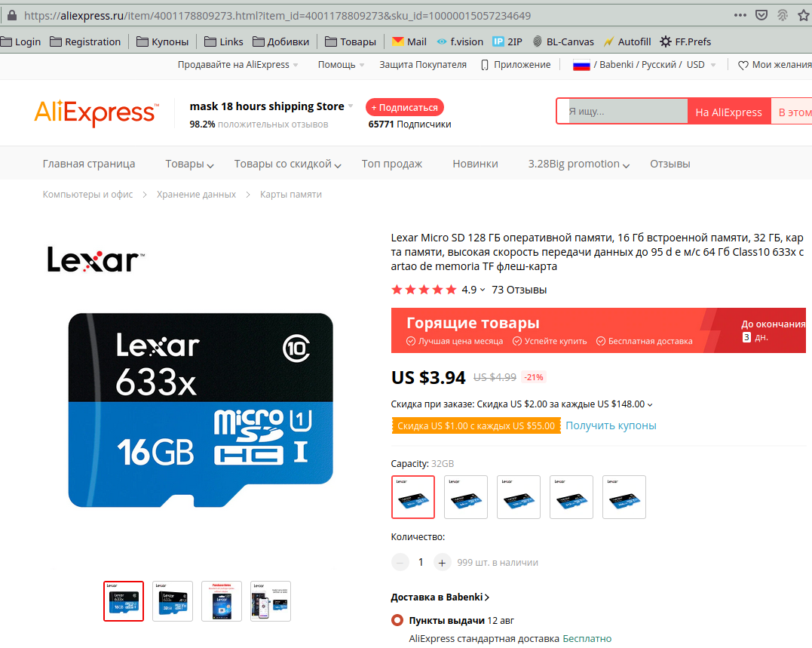Expand the Помощь dropdown
The width and height of the screenshot is (812, 648).
342,65
